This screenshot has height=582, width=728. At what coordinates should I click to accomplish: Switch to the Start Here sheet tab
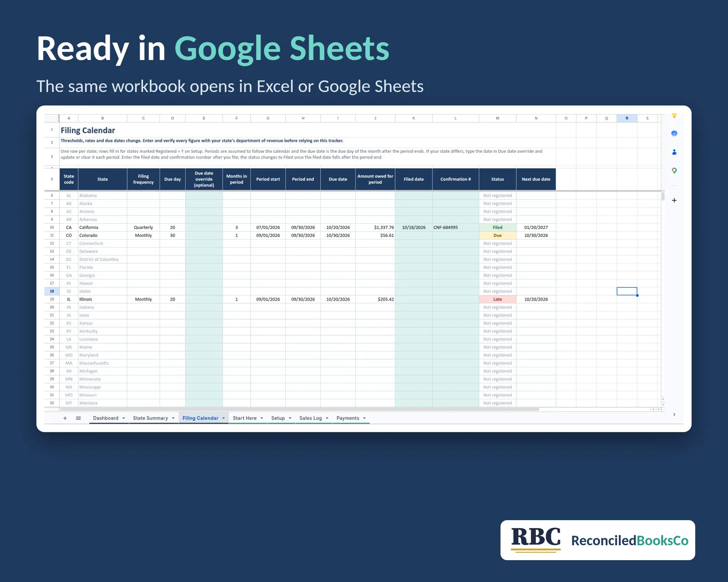click(244, 418)
